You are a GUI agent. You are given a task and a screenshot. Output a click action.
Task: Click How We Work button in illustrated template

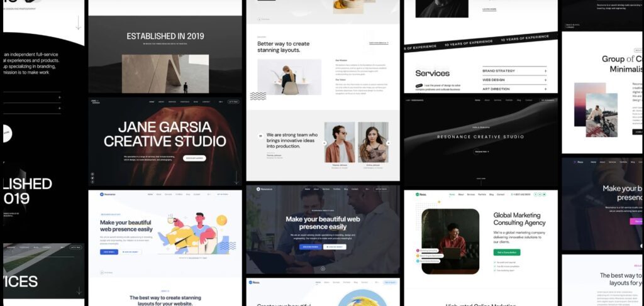tap(131, 252)
